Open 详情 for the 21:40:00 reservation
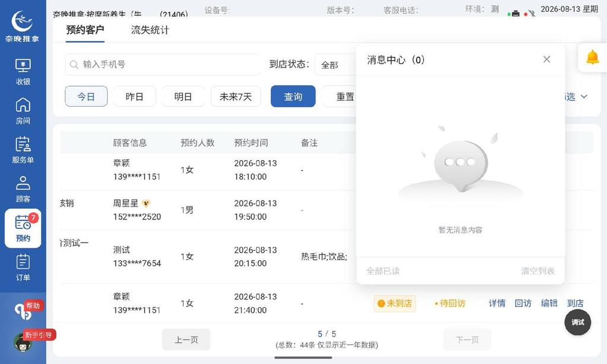Screen dimensions: 607x364 (x=497, y=303)
